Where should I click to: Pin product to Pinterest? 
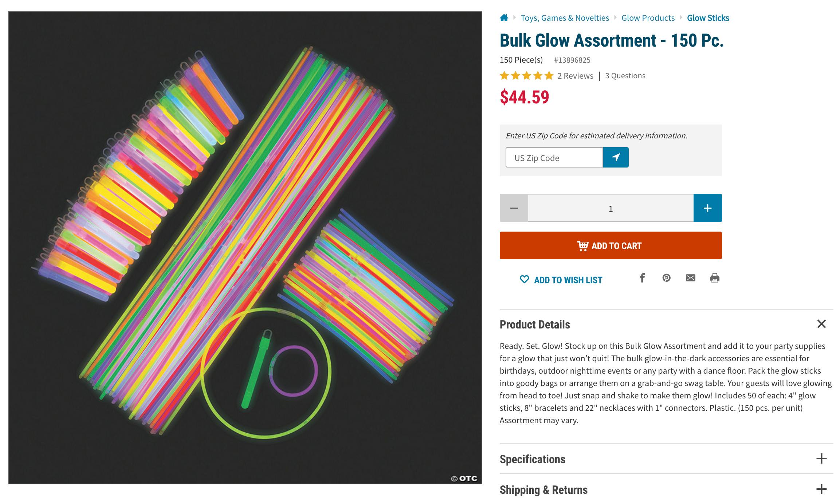(x=666, y=278)
